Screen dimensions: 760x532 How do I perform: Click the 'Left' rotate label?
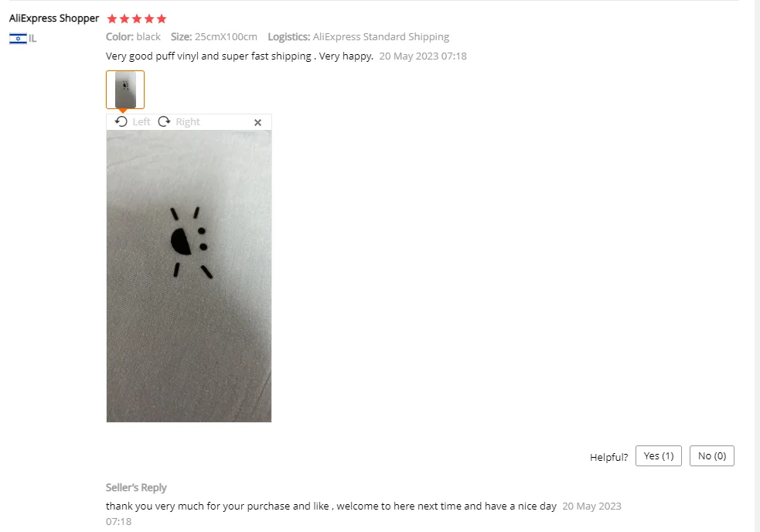click(141, 121)
